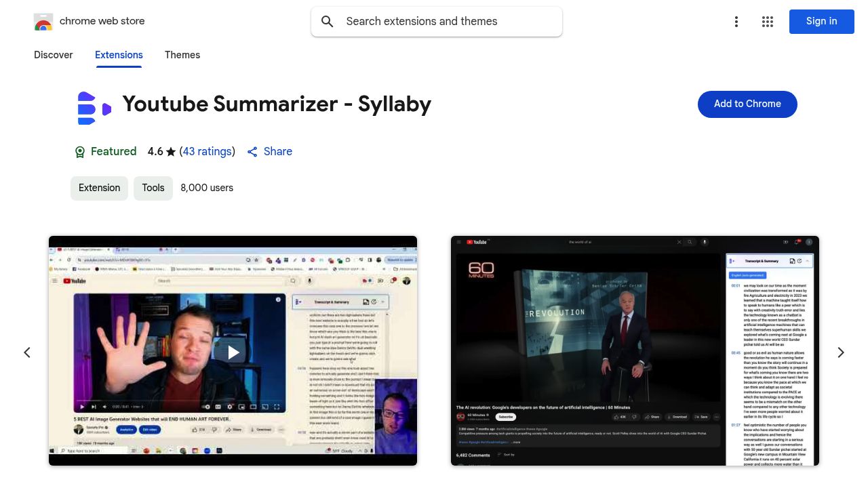Viewport: 868px width, 488px height.
Task: Show the previous screenshot with left arrow
Action: [x=27, y=352]
